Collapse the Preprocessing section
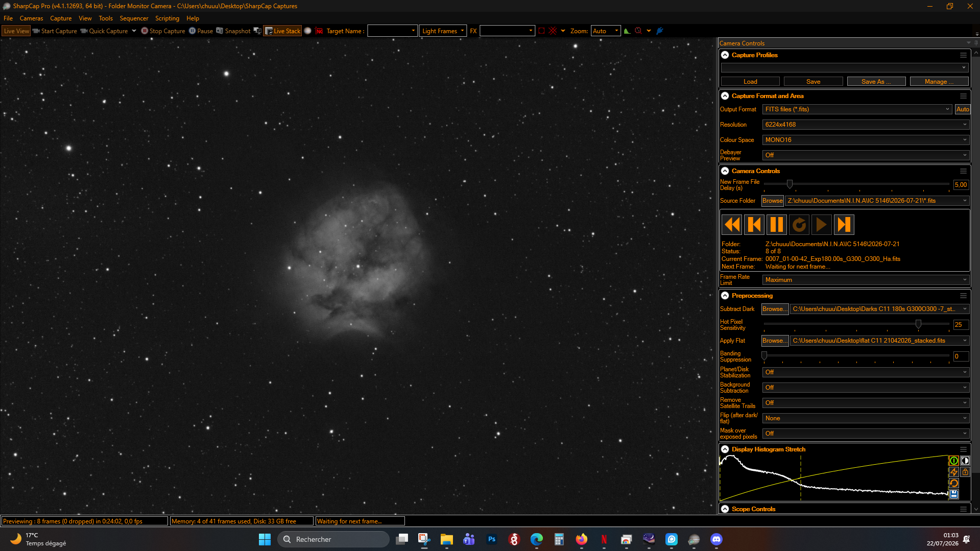Image resolution: width=980 pixels, height=551 pixels. [725, 296]
